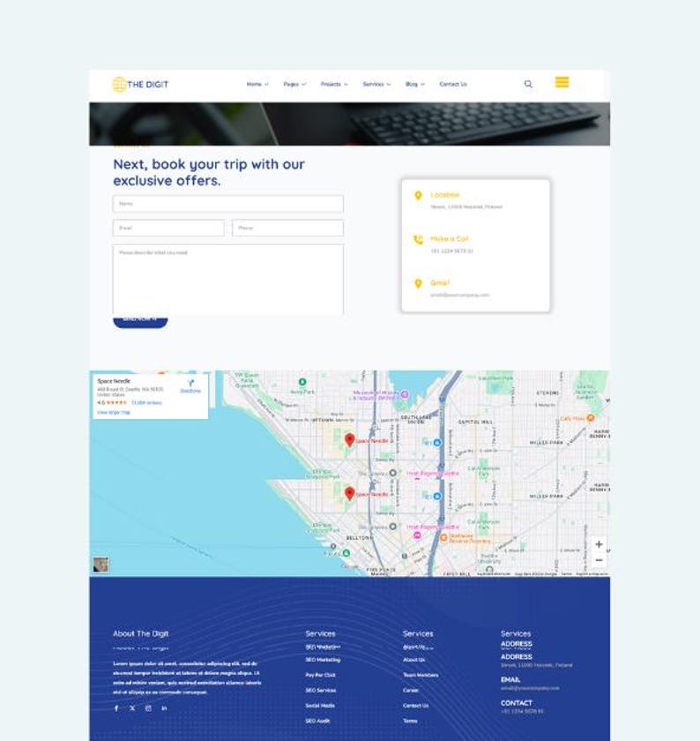Open the search icon in the header
The image size is (700, 741).
click(x=528, y=84)
